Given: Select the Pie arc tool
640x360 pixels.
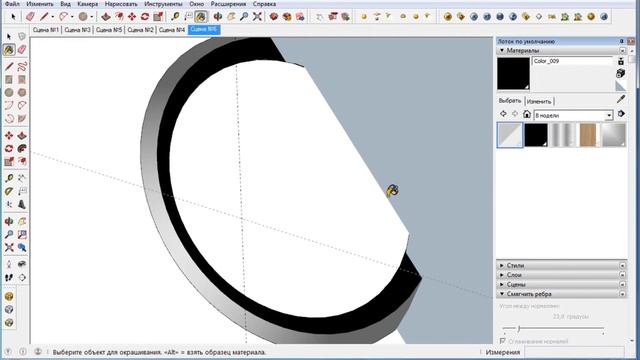Looking at the screenshot, I should click(x=22, y=118).
